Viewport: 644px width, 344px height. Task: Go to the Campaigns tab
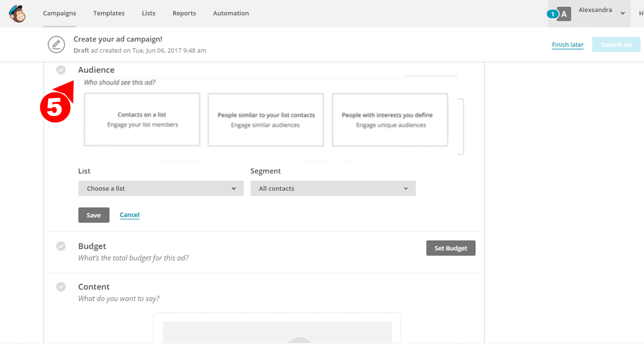[x=59, y=13]
